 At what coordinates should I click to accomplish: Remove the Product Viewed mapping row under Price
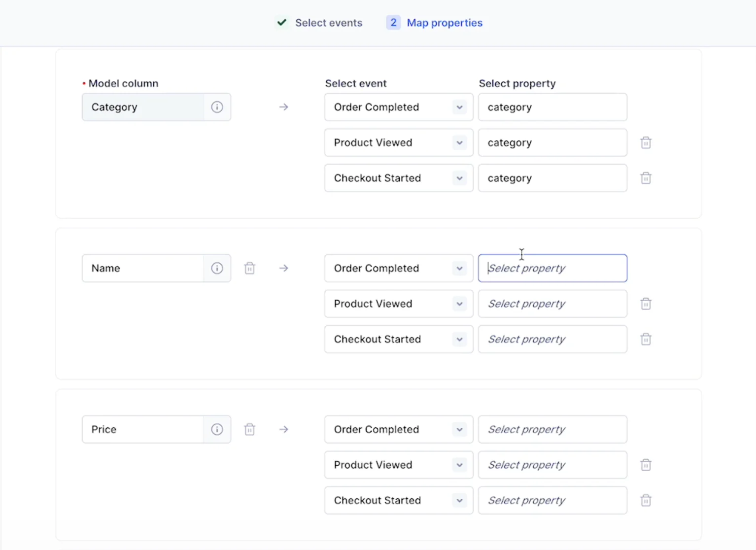click(646, 465)
